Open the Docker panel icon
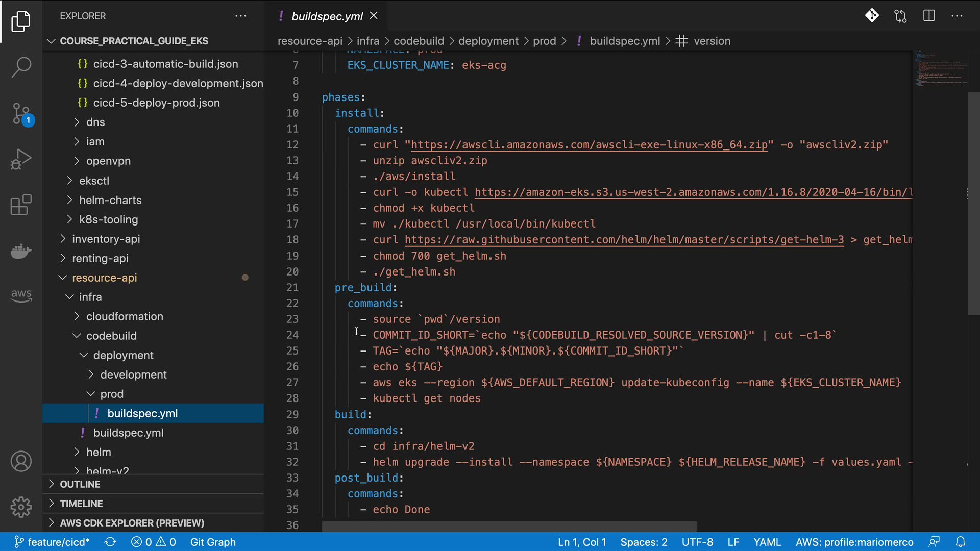Viewport: 980px width, 551px height. click(21, 251)
